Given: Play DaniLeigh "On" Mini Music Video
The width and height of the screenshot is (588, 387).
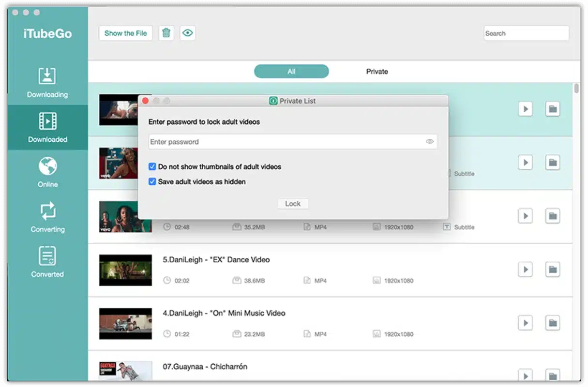Looking at the screenshot, I should pyautogui.click(x=525, y=323).
